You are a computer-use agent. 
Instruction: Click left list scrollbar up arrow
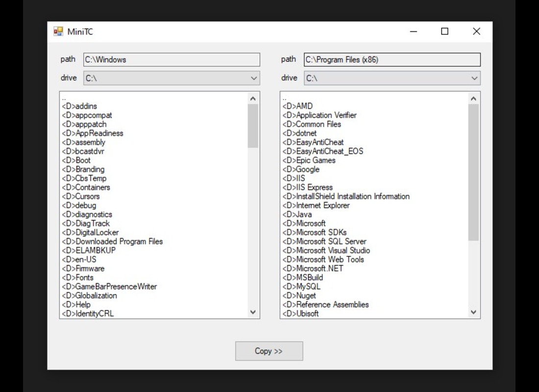(253, 98)
